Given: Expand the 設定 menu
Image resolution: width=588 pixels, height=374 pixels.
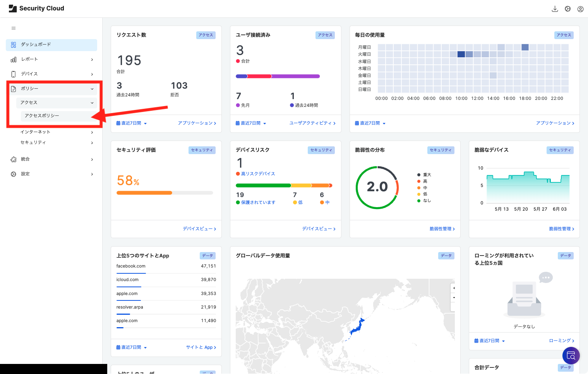Looking at the screenshot, I should click(51, 174).
